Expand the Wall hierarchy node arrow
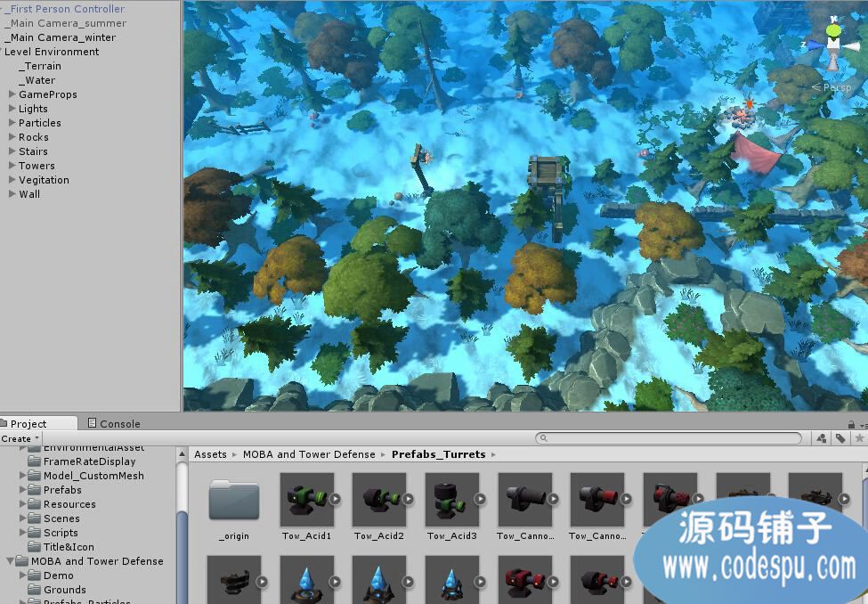The width and height of the screenshot is (868, 604). coord(12,194)
